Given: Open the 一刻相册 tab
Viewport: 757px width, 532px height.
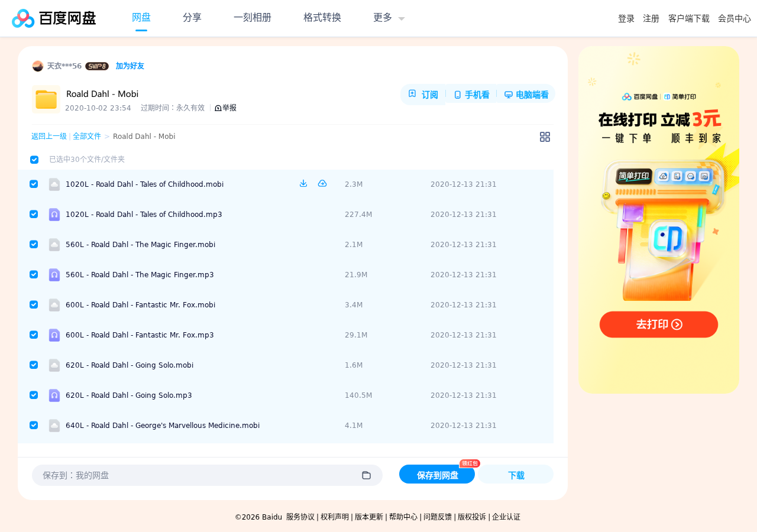Looking at the screenshot, I should [253, 18].
